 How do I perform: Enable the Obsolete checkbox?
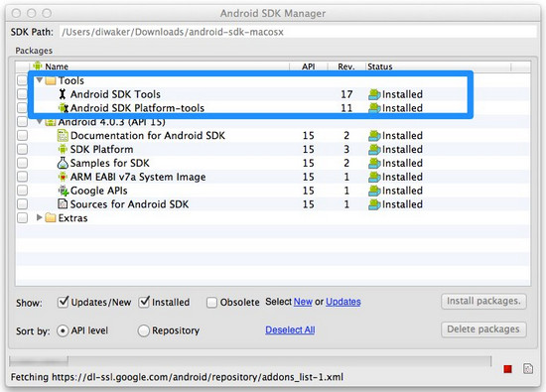coord(211,303)
